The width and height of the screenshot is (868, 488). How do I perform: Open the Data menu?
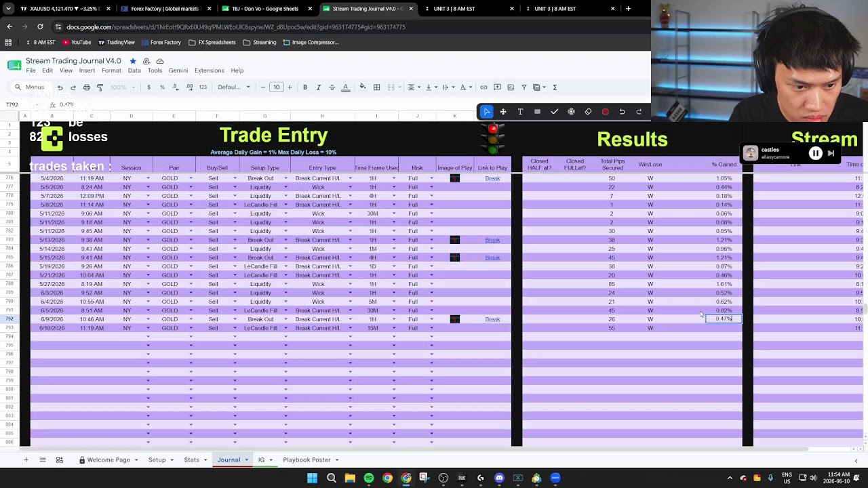pos(134,70)
